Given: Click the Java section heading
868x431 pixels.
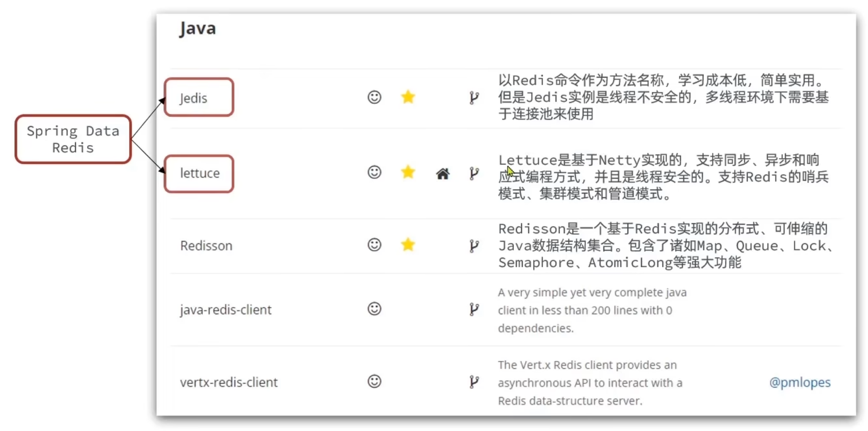Looking at the screenshot, I should (198, 29).
